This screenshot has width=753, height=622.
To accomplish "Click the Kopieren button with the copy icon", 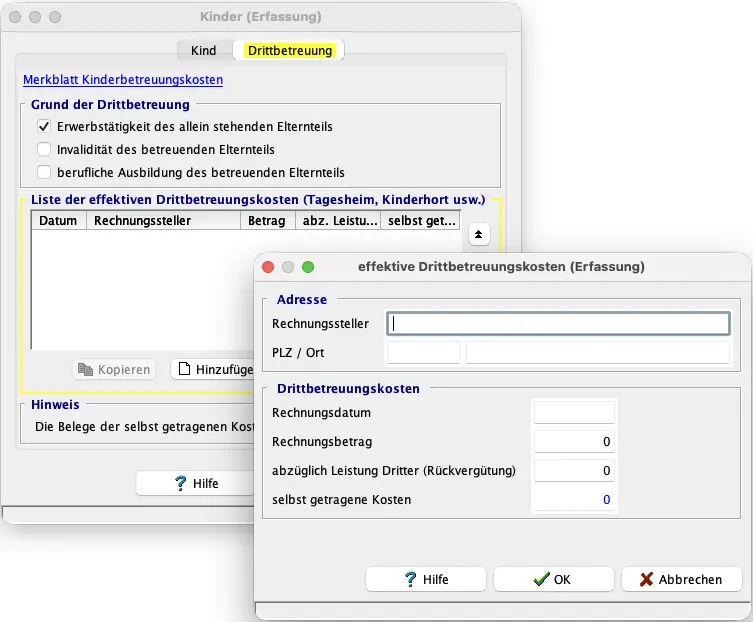I will pyautogui.click(x=114, y=369).
